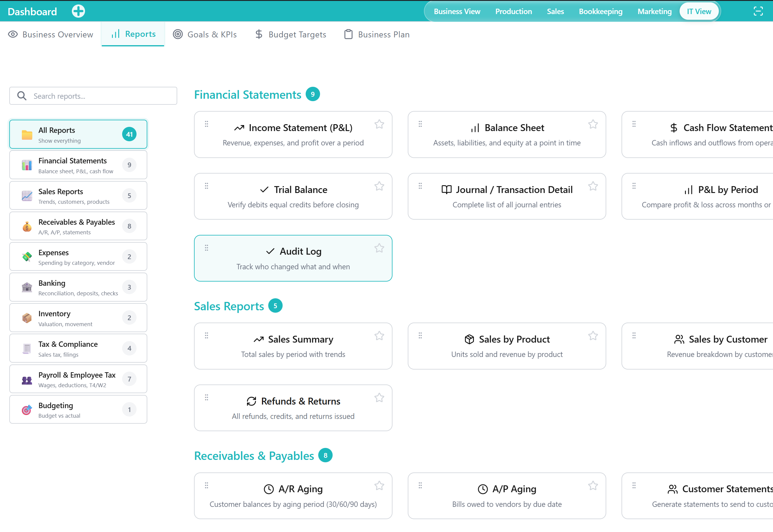Open the Budget Targets tab
Image resolution: width=773 pixels, height=532 pixels.
(x=290, y=34)
